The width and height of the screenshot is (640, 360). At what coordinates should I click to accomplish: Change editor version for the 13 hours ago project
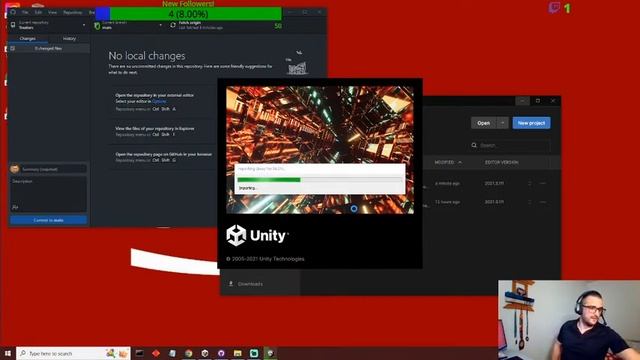point(530,202)
